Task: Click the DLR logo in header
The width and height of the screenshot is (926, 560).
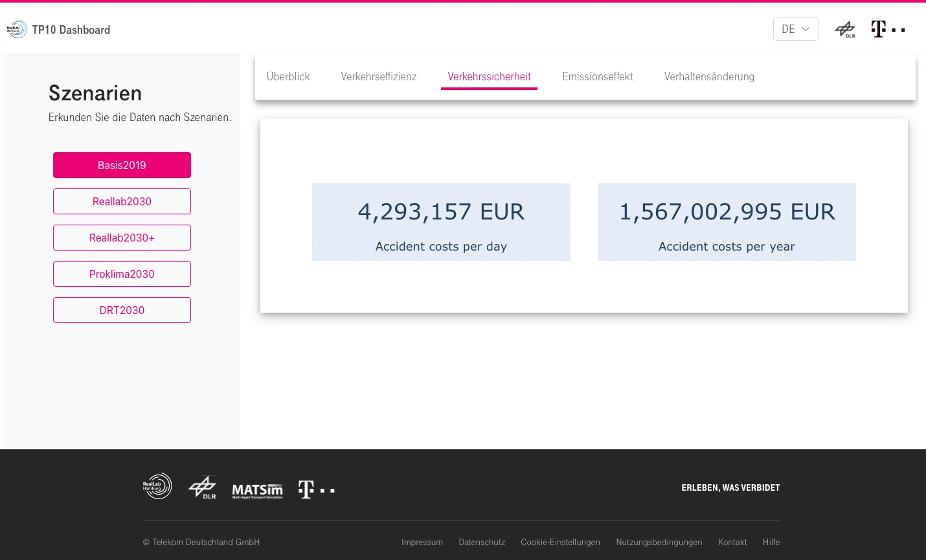Action: click(845, 30)
